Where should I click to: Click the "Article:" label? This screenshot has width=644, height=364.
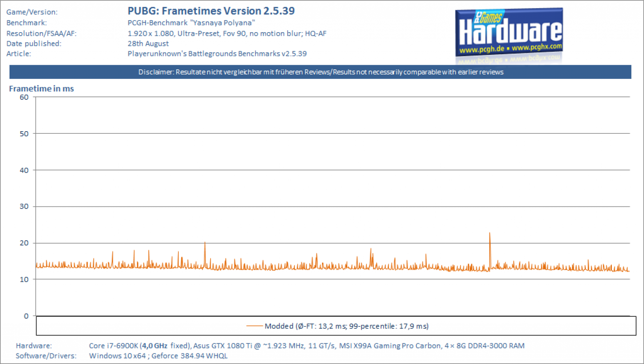[19, 53]
